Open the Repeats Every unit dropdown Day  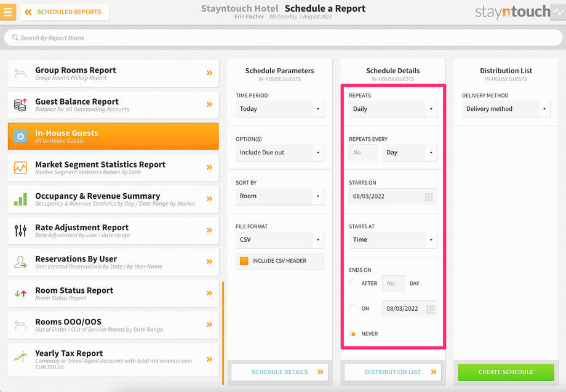410,153
